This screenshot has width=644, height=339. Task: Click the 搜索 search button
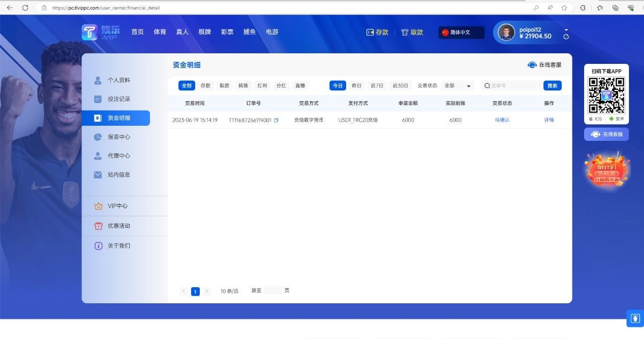tap(552, 86)
